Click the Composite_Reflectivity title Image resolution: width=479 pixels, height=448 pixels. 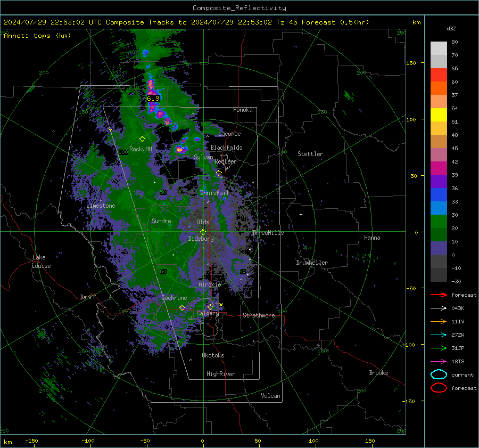pyautogui.click(x=239, y=8)
